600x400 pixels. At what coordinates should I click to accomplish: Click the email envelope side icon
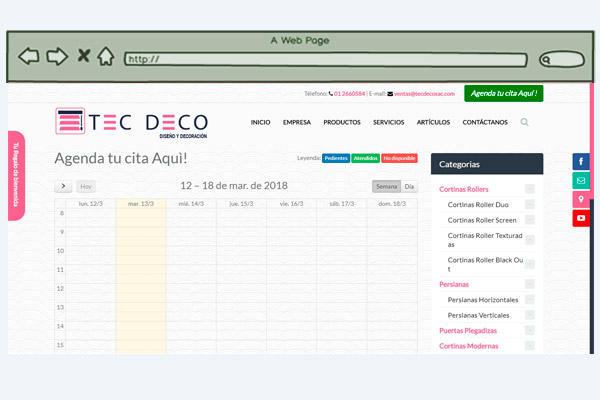click(x=581, y=181)
